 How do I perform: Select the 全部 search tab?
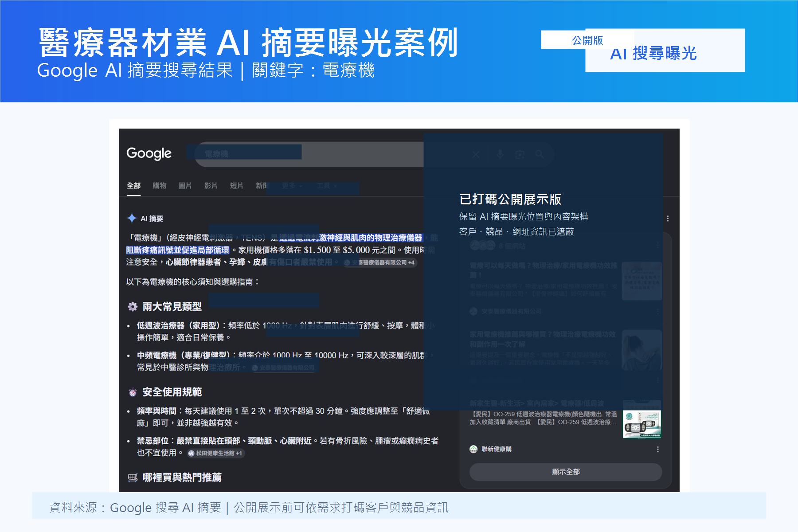[133, 186]
